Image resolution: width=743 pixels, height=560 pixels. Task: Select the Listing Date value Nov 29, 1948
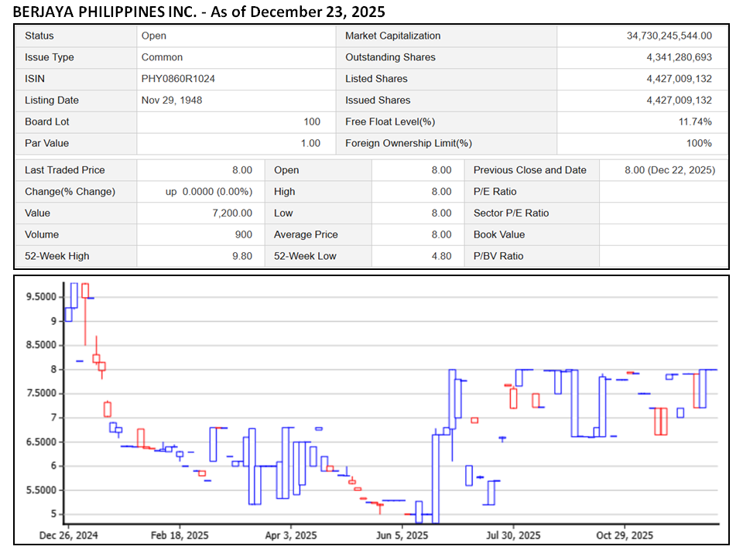[x=170, y=101]
